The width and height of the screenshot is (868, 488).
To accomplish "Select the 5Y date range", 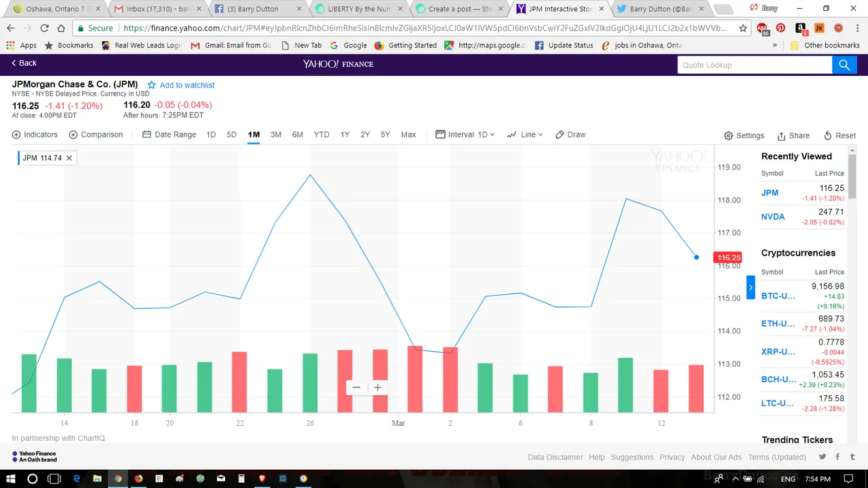I will 385,135.
